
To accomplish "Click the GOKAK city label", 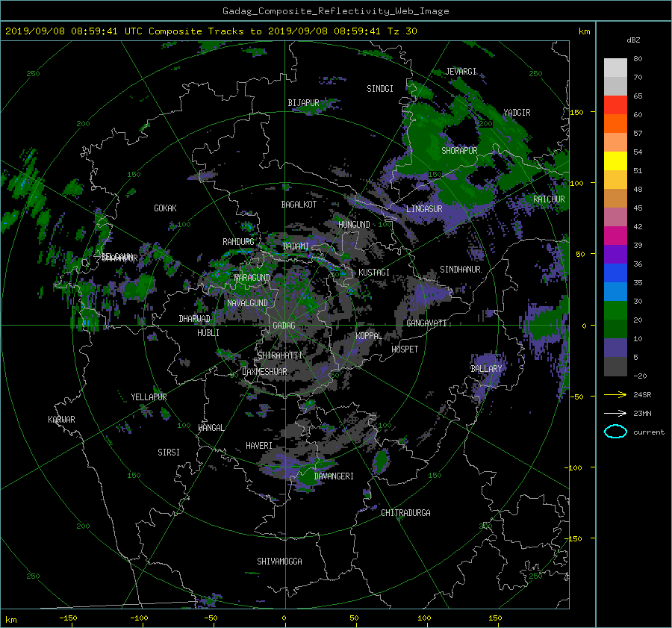I will [x=165, y=208].
